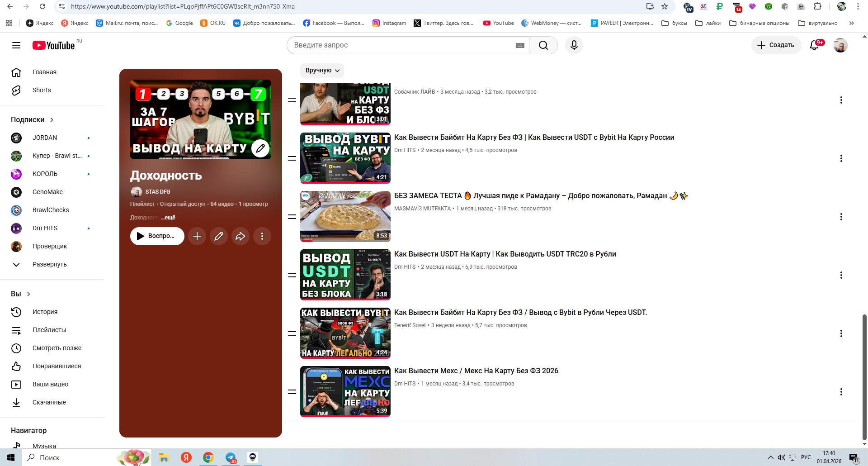Open the account avatar menu
Viewport: 868px width, 466px height.
(x=840, y=45)
